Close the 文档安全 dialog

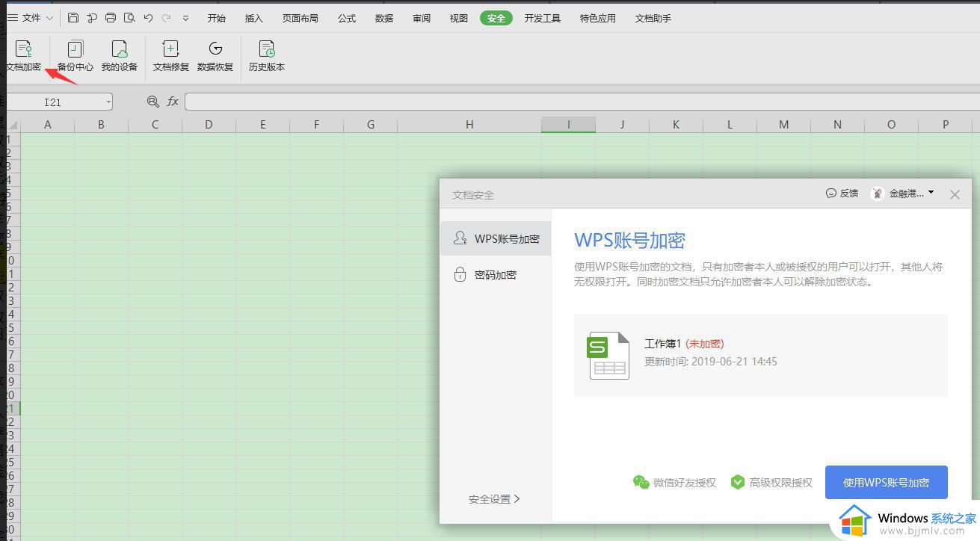(955, 194)
